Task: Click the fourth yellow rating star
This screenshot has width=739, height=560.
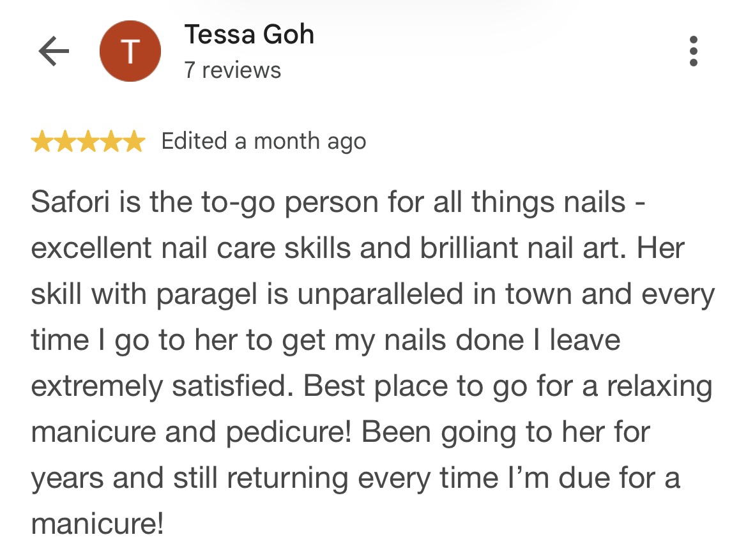Action: (x=111, y=141)
